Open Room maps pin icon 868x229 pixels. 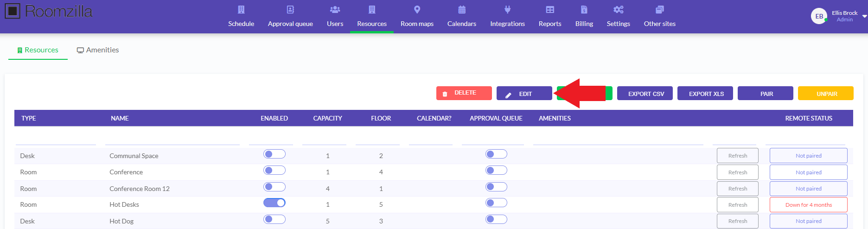pos(417,10)
